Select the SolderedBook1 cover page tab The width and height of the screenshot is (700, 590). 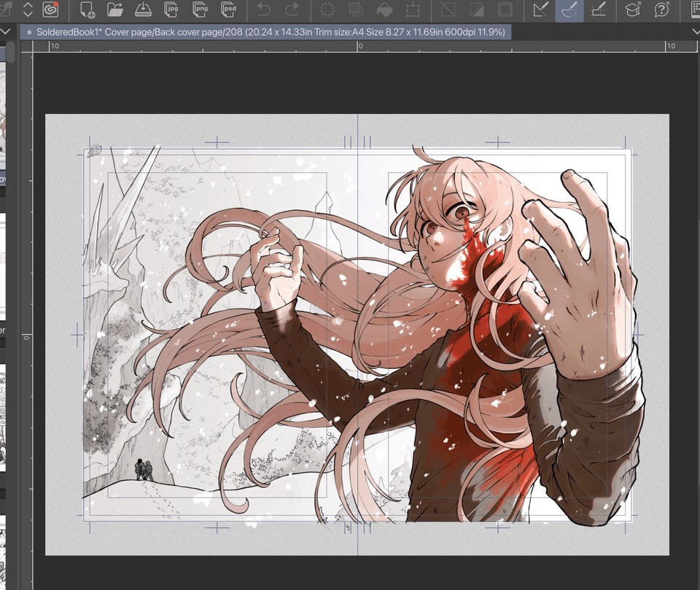coord(266,32)
